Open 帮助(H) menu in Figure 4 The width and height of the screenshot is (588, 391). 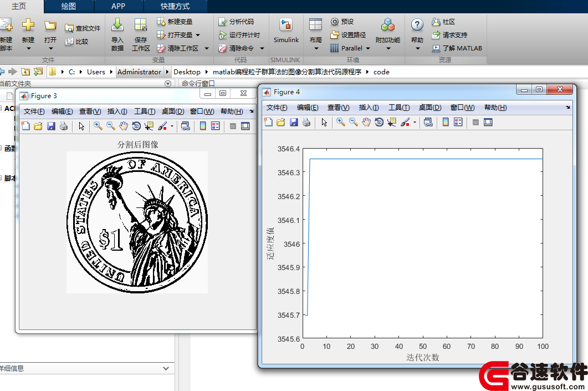coord(495,108)
